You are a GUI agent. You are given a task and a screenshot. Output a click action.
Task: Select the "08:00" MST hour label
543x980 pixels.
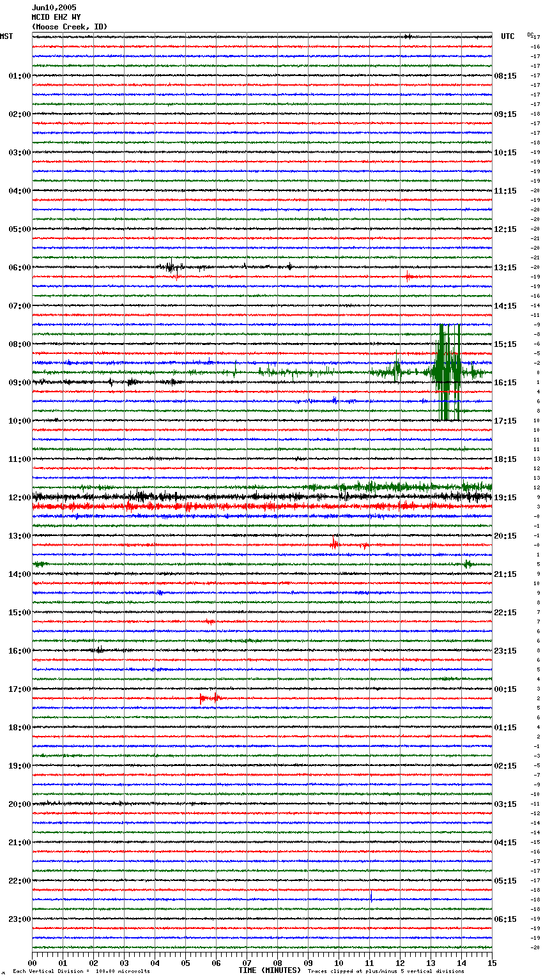pos(19,344)
